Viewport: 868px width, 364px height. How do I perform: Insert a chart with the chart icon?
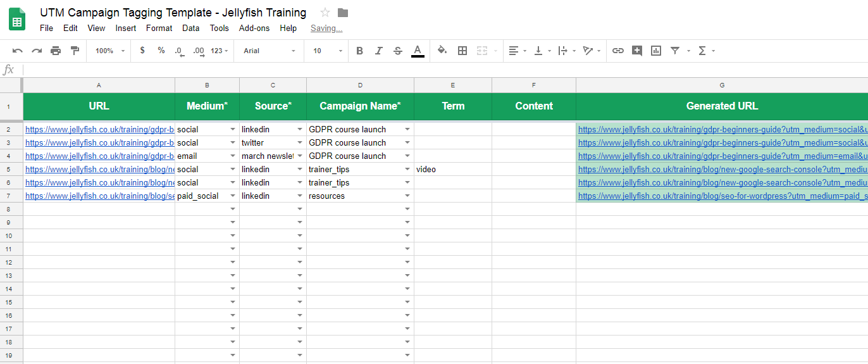click(x=656, y=51)
